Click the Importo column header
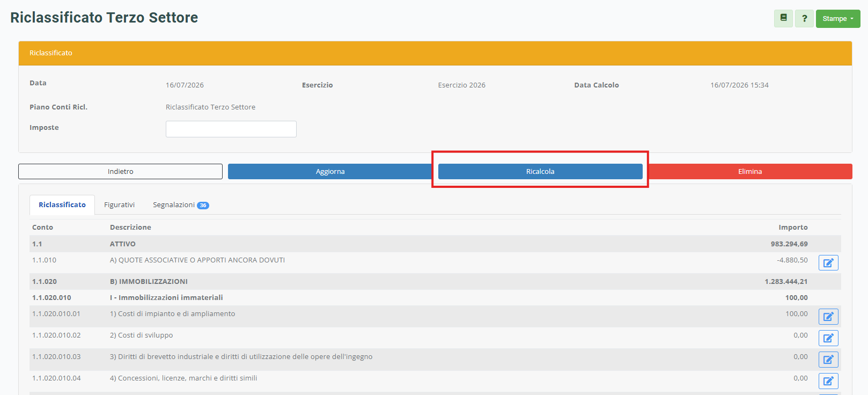 pyautogui.click(x=793, y=227)
